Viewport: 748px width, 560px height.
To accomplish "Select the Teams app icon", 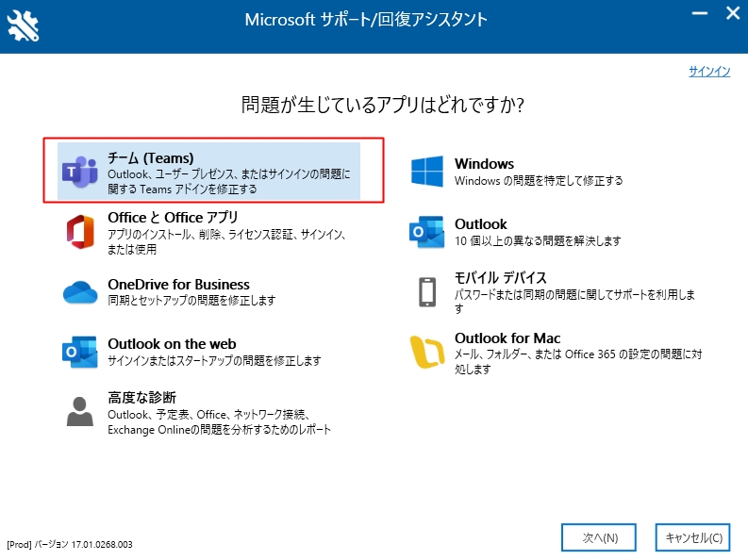I will pyautogui.click(x=79, y=172).
